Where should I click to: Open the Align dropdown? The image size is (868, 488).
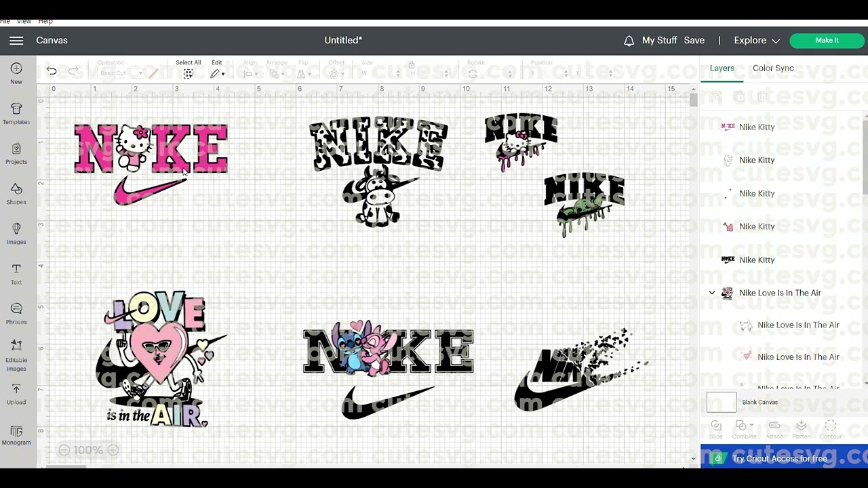point(250,74)
